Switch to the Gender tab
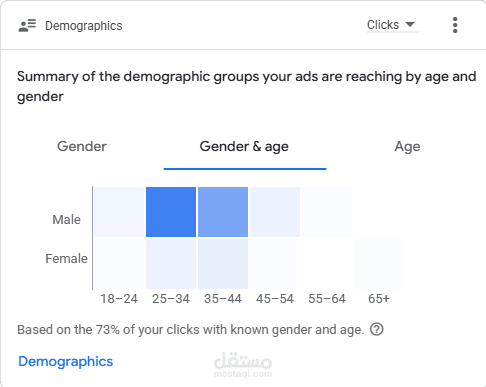 (x=82, y=146)
